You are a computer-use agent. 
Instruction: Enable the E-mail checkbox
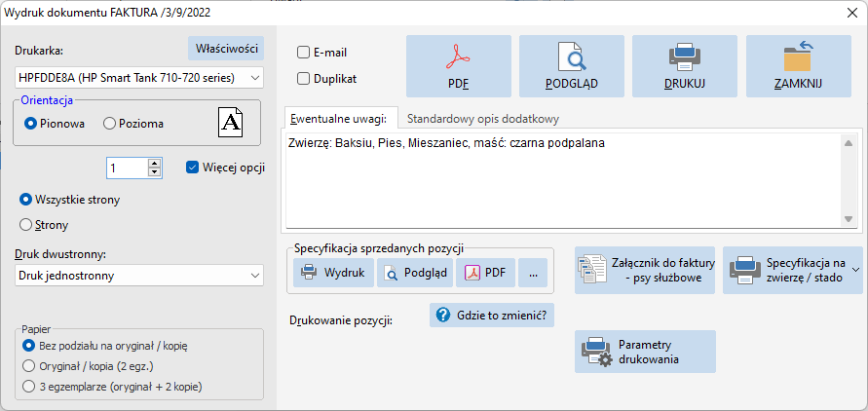point(303,54)
